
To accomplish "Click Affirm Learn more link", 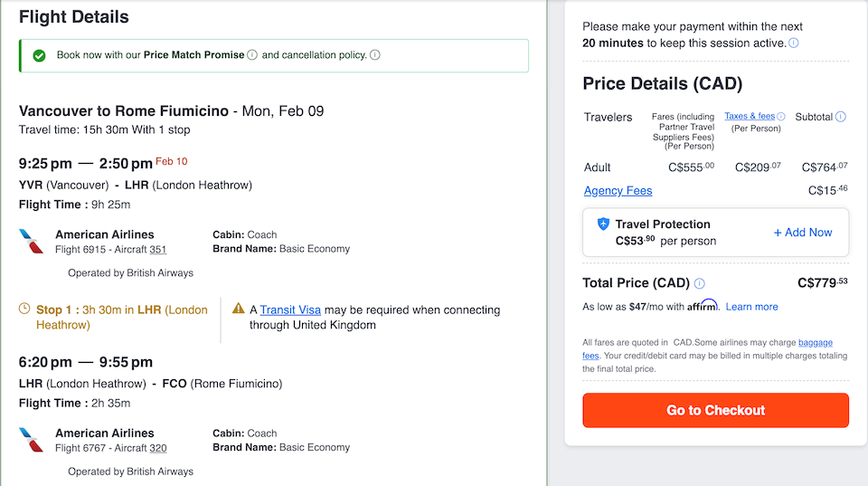I will 751,307.
